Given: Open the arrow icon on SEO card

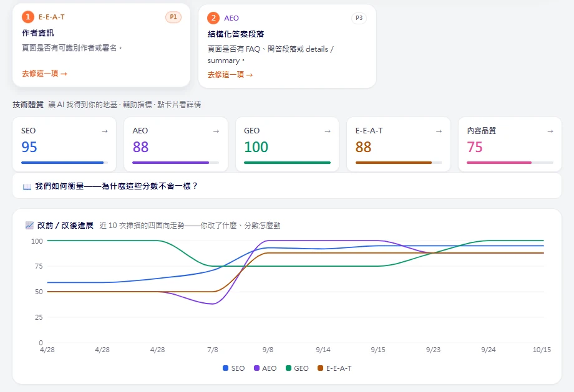Looking at the screenshot, I should click(105, 131).
